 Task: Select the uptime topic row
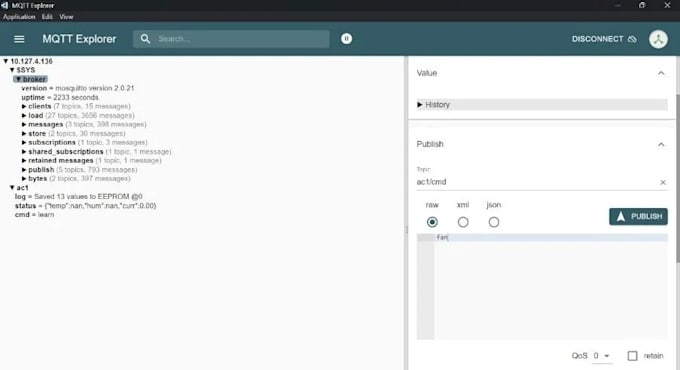(x=60, y=97)
